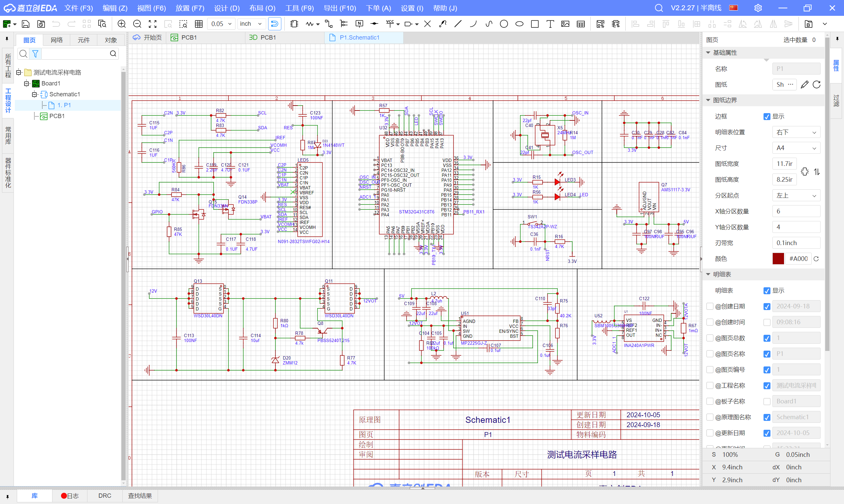Open the 文件 (F3) menu
Viewport: 844px width, 504px height.
78,8
